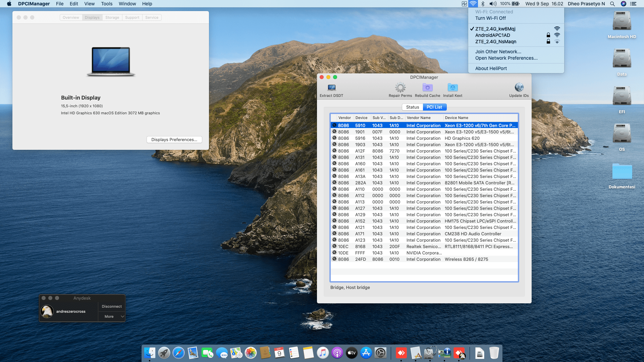Open Notification Center list icon
The image size is (644, 362).
tap(633, 4)
